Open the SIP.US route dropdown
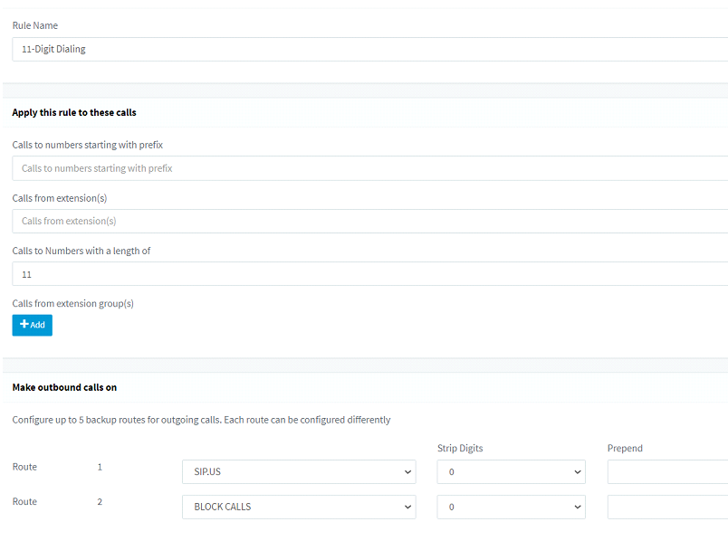 [299, 472]
